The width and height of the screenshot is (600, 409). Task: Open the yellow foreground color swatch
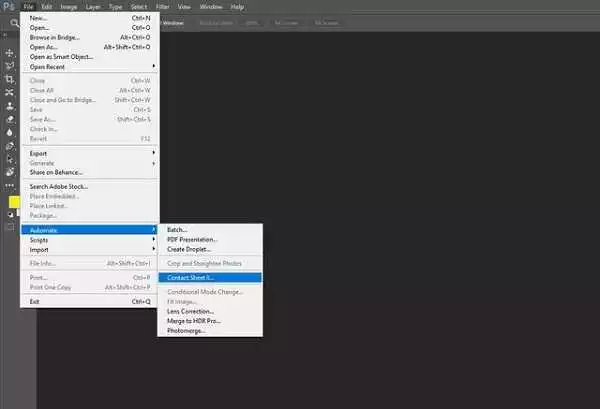(14, 202)
